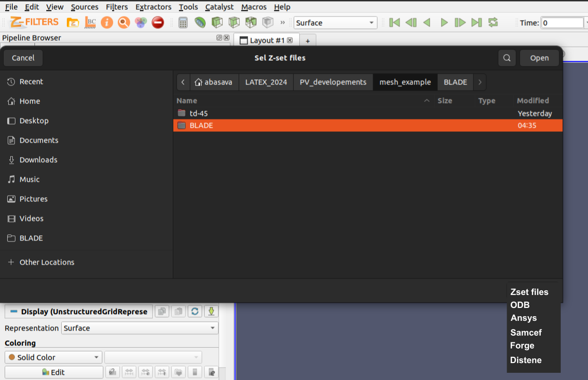Click the reload refresh icon in Display header
Viewport: 588px width, 380px height.
[194, 312]
